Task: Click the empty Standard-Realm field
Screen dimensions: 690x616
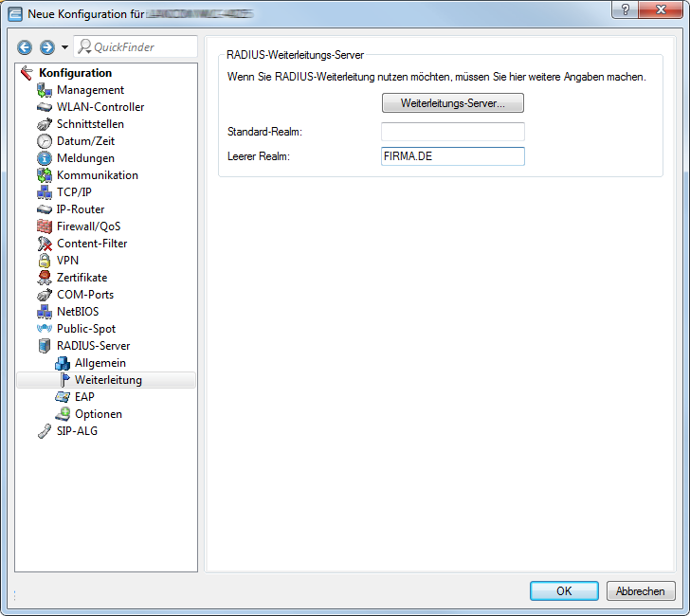Action: click(x=452, y=132)
